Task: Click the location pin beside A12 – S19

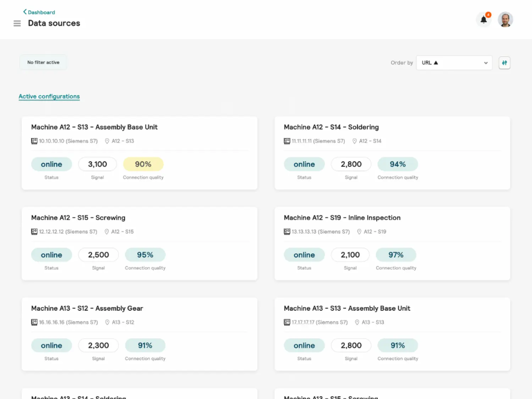Action: pos(359,231)
